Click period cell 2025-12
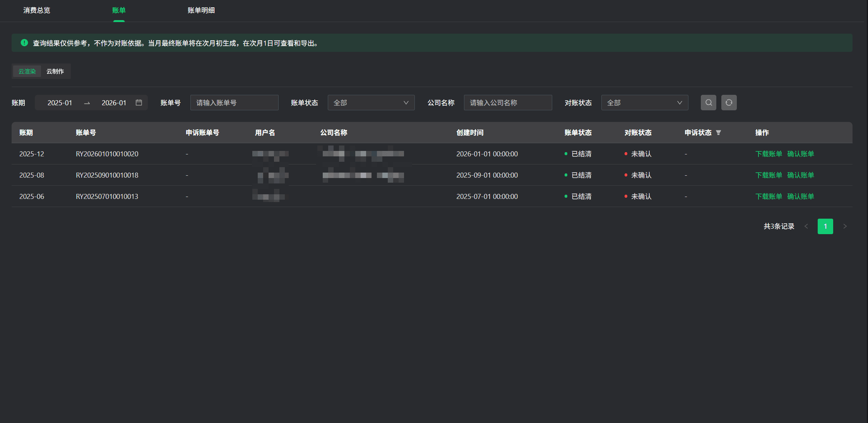 (x=32, y=154)
